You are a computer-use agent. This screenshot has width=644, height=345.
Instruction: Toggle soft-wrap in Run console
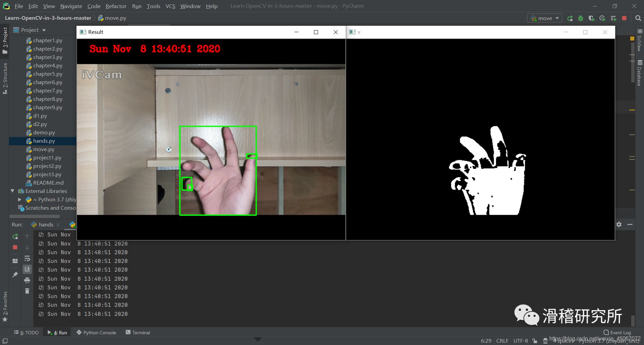click(27, 259)
